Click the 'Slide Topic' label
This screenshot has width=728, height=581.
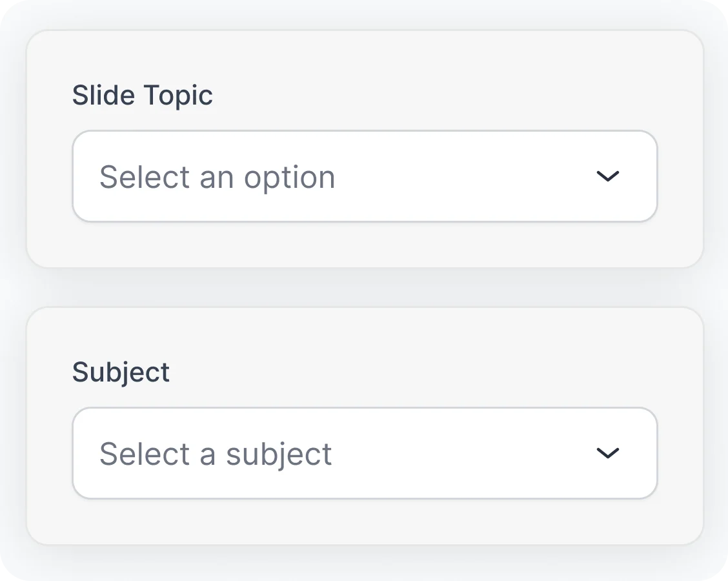(x=142, y=96)
